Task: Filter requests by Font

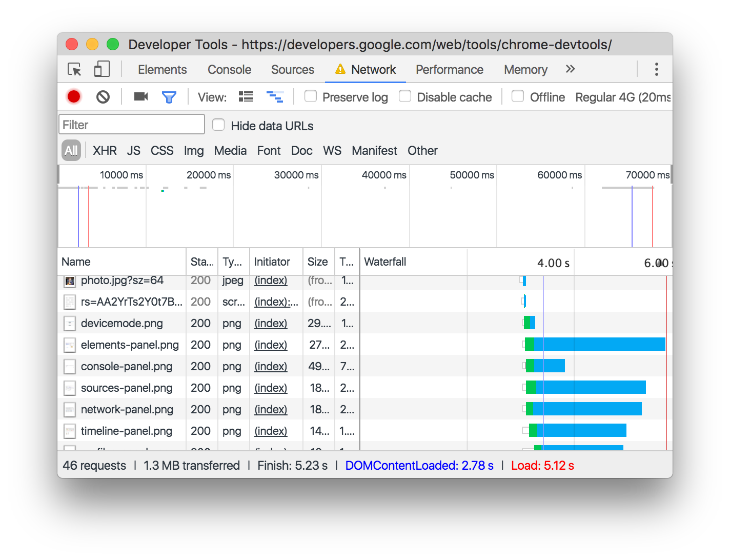Action: [x=269, y=151]
